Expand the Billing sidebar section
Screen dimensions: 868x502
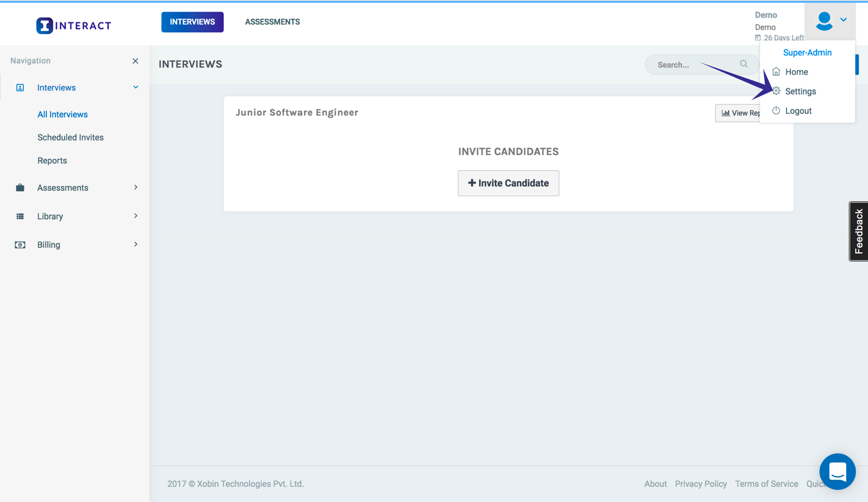136,244
